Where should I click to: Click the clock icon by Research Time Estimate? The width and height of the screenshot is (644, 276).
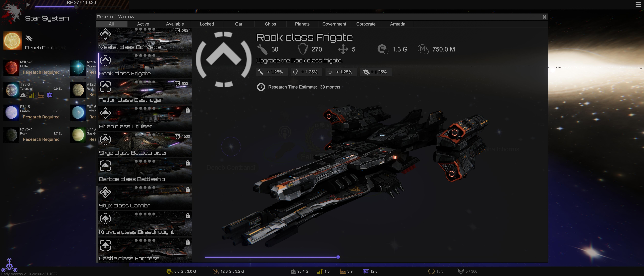(261, 87)
